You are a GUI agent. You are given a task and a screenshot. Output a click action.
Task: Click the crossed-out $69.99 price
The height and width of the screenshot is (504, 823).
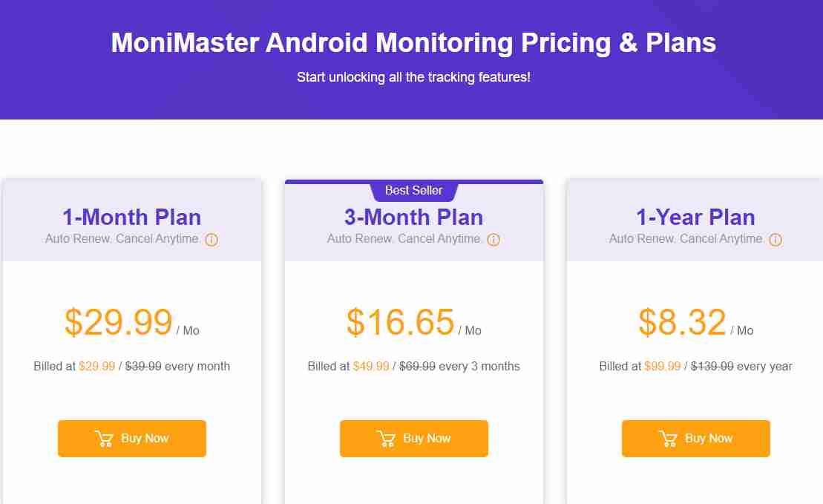[417, 366]
